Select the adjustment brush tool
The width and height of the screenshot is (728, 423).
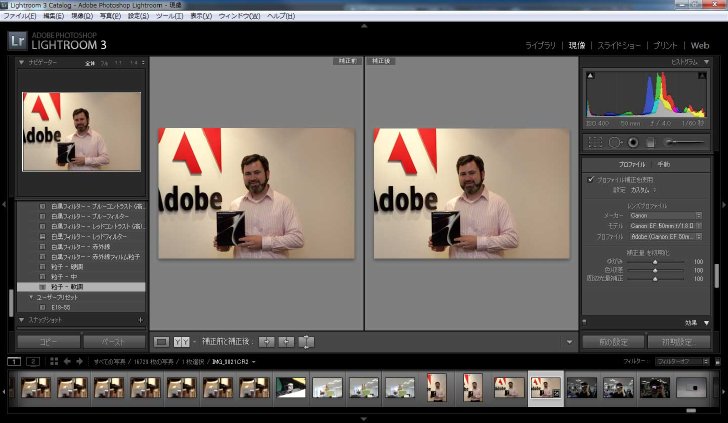[x=684, y=142]
